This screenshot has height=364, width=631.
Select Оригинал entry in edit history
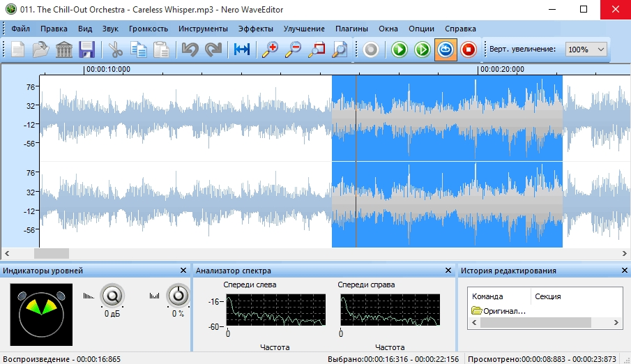pos(499,311)
